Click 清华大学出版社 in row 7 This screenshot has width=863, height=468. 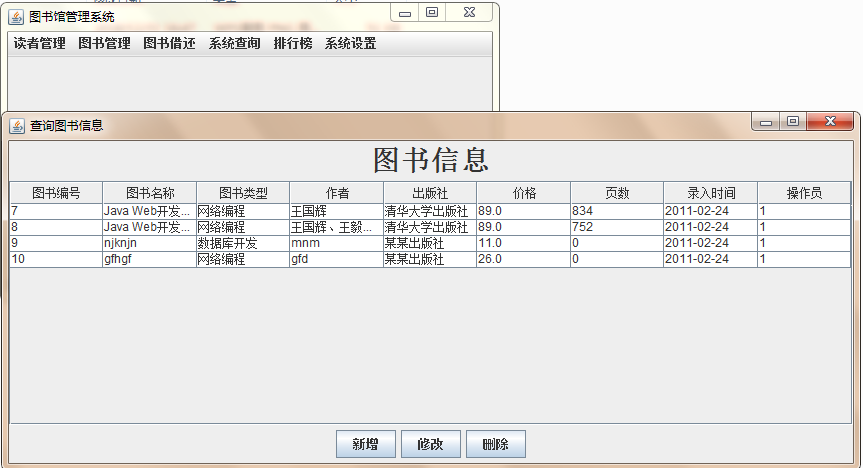(x=430, y=211)
